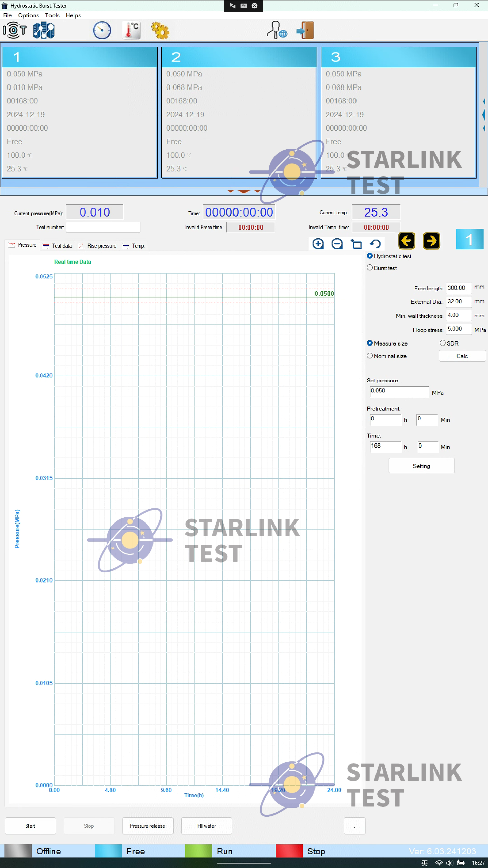Screen dimensions: 488x868
Task: Click the Set pressure input field
Action: point(400,391)
